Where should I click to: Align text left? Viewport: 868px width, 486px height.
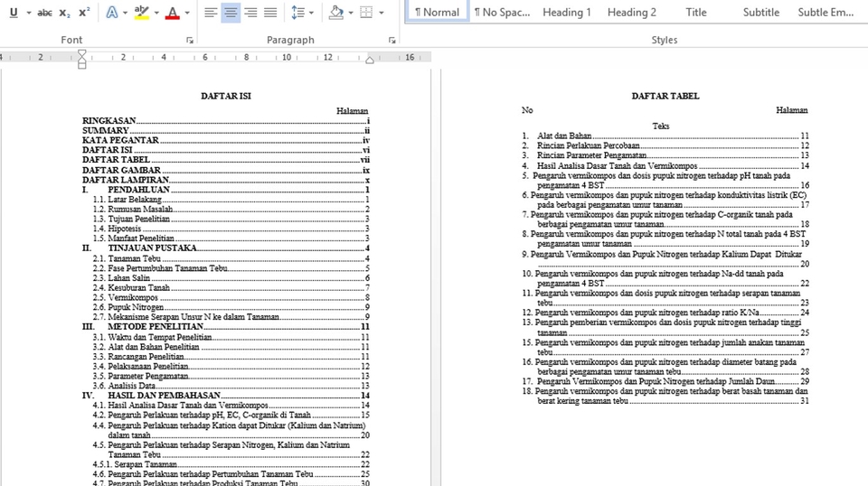tap(211, 12)
